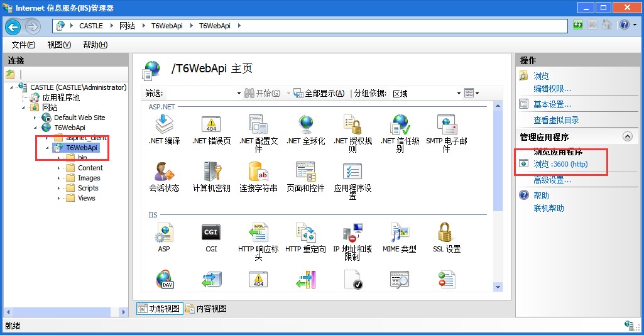The image size is (644, 335).
Task: Open the 会话状态 feature
Action: click(164, 177)
